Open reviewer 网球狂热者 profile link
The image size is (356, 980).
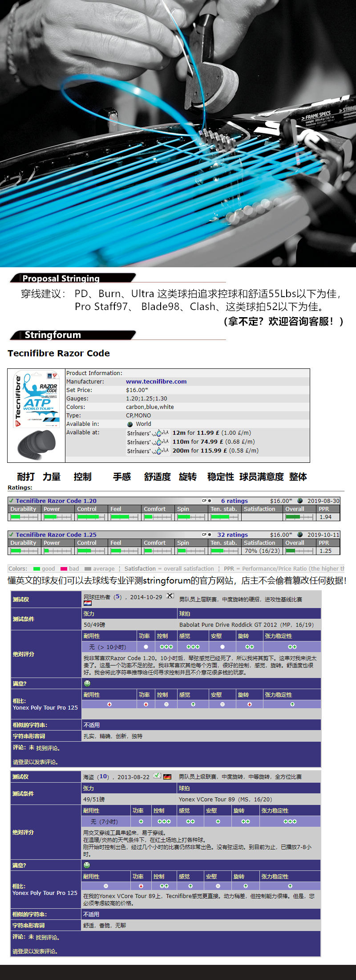pos(97,597)
